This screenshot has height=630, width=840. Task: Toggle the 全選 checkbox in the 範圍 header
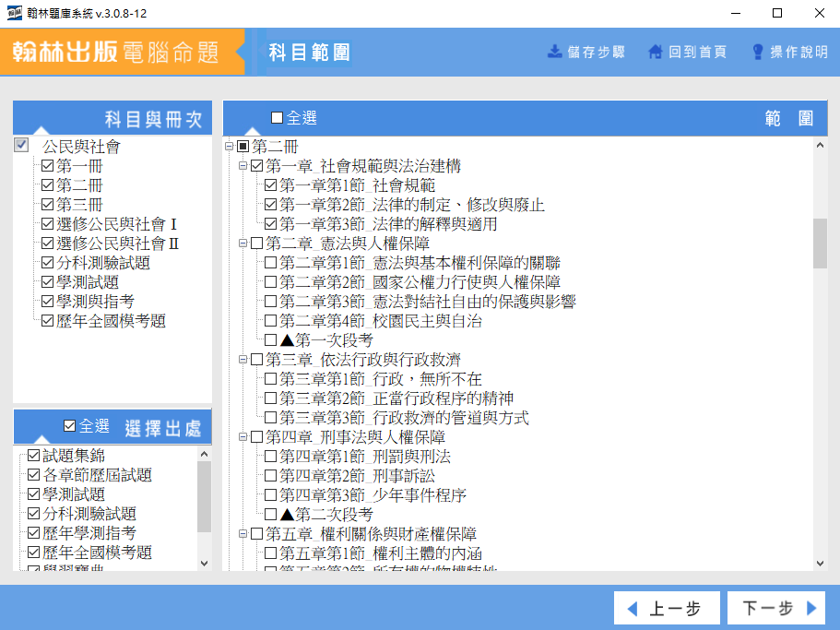277,117
